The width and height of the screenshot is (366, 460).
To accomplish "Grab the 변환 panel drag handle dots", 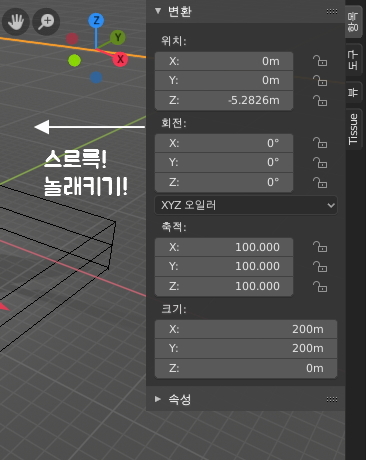I will click(x=332, y=11).
